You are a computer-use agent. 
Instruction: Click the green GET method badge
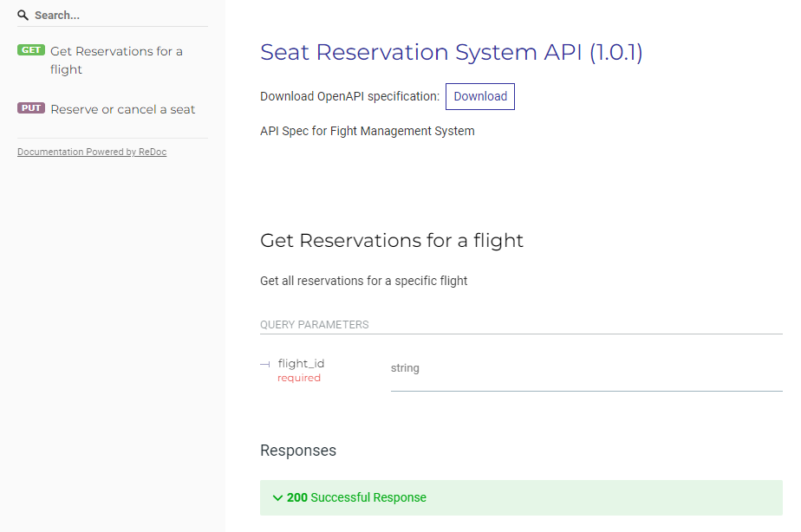(x=31, y=50)
